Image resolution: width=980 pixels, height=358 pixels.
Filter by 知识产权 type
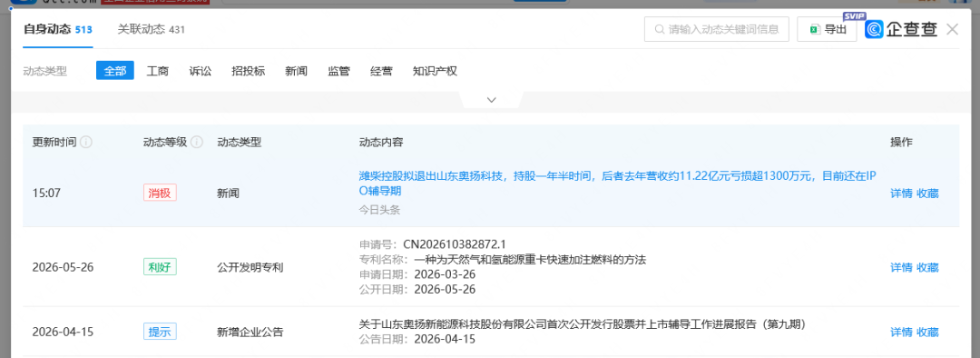coord(435,71)
